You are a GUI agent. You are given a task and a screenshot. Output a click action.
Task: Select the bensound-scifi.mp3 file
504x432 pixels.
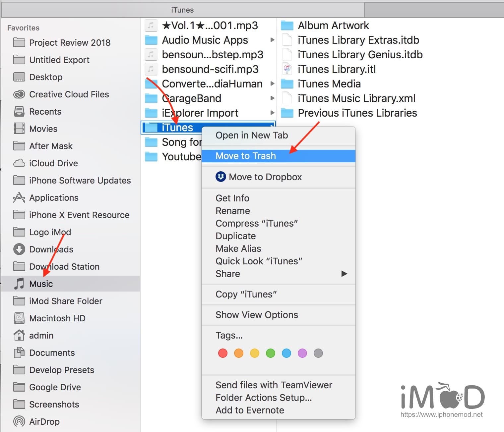210,69
